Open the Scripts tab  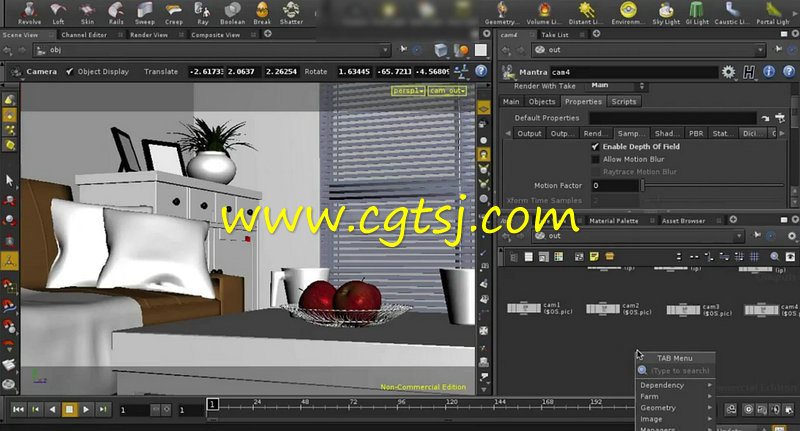click(x=623, y=102)
